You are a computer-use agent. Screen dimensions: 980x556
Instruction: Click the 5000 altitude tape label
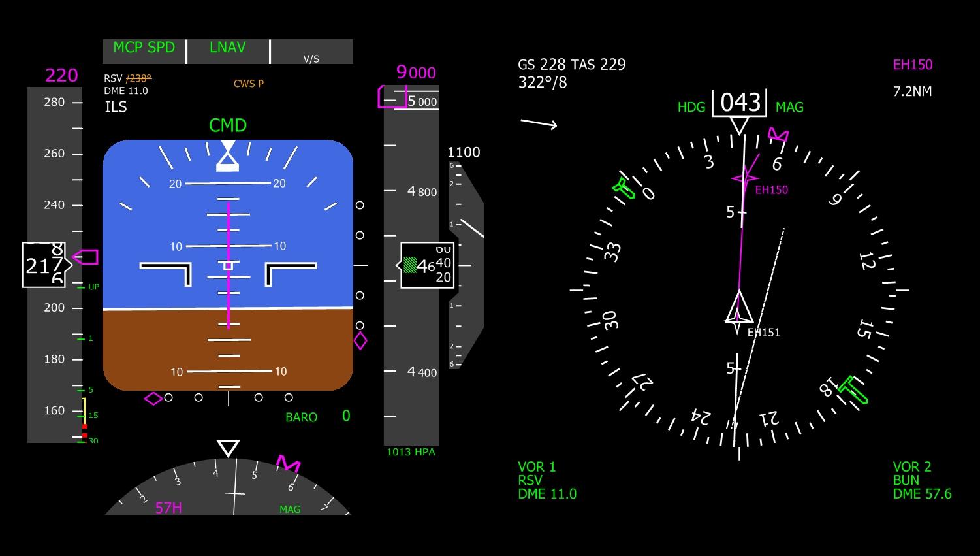(x=422, y=102)
